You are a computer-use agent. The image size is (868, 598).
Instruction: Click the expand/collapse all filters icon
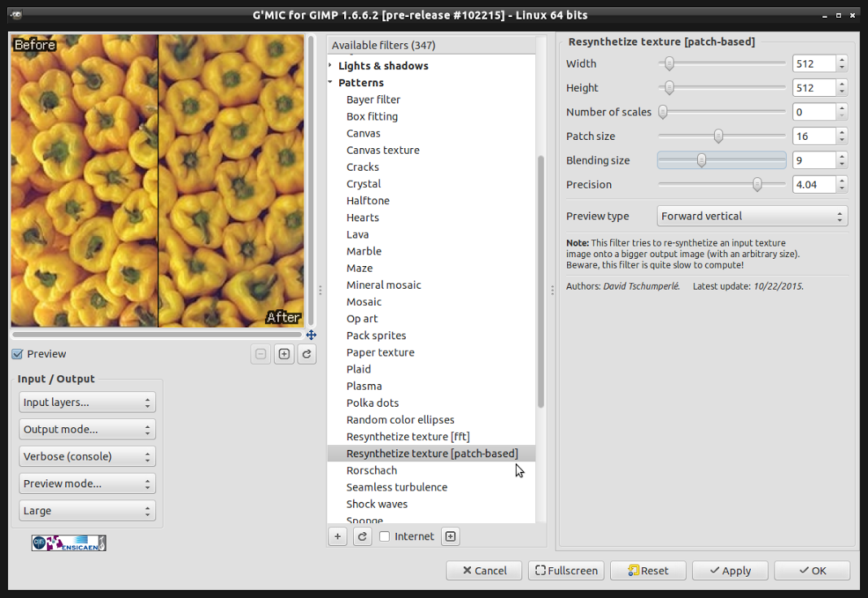[451, 536]
